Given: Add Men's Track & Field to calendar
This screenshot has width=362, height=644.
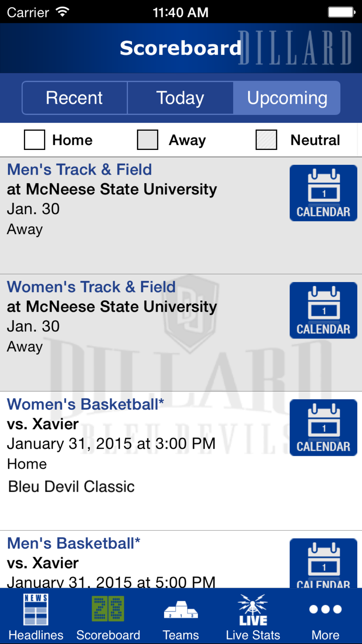Looking at the screenshot, I should coord(323,193).
